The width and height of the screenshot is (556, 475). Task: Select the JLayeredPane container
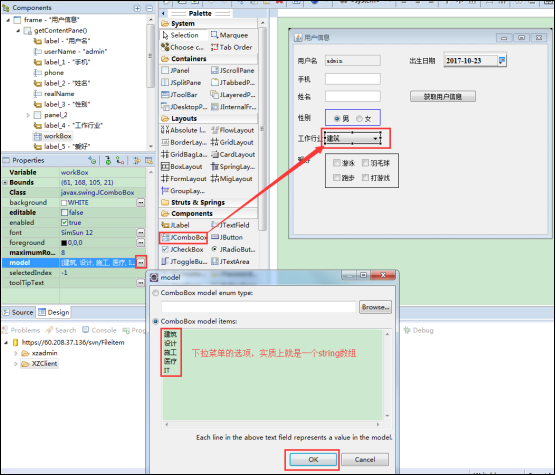[x=233, y=95]
